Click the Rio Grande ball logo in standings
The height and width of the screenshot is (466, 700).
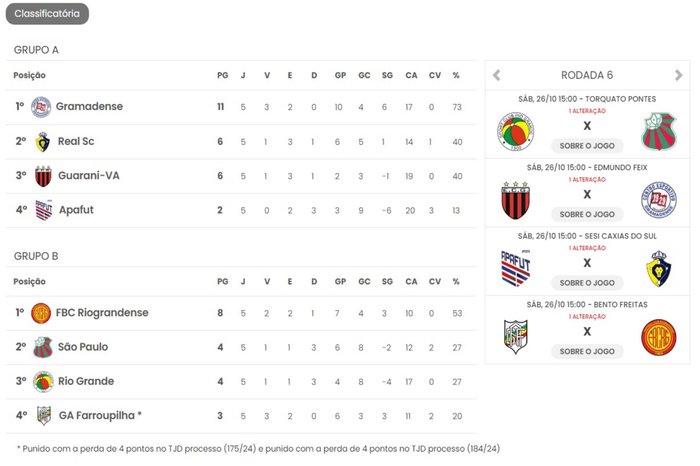(x=43, y=382)
